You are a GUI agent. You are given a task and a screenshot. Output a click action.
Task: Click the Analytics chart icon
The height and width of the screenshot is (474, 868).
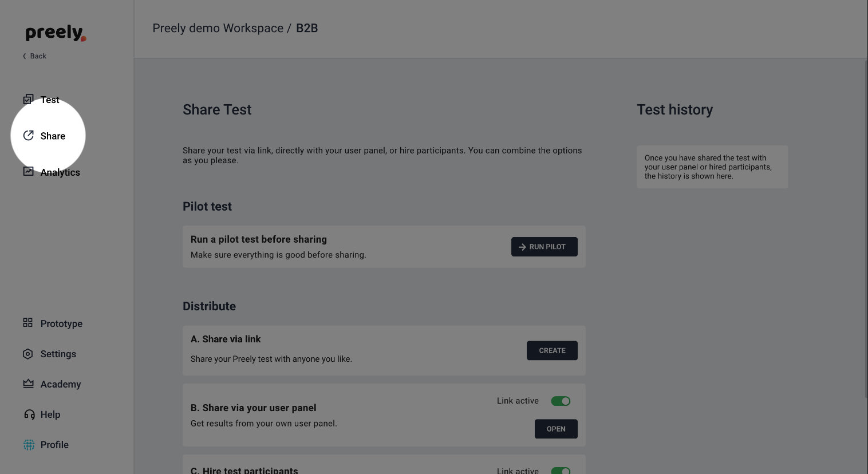point(28,171)
